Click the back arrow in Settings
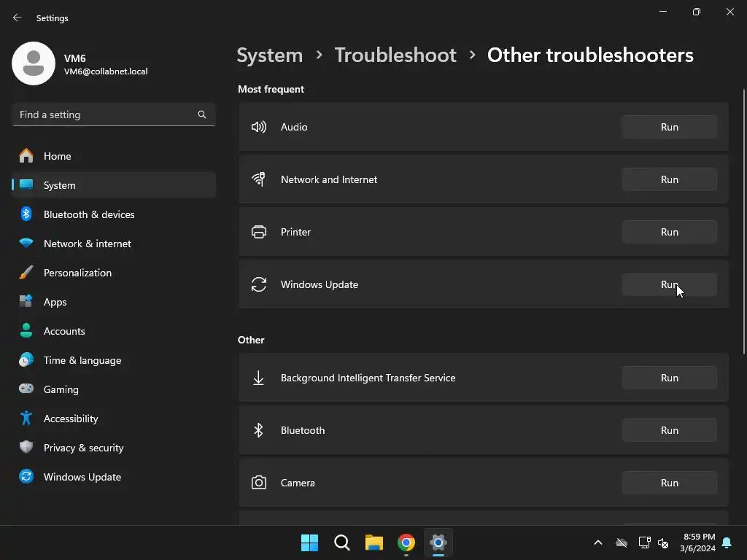 [18, 17]
